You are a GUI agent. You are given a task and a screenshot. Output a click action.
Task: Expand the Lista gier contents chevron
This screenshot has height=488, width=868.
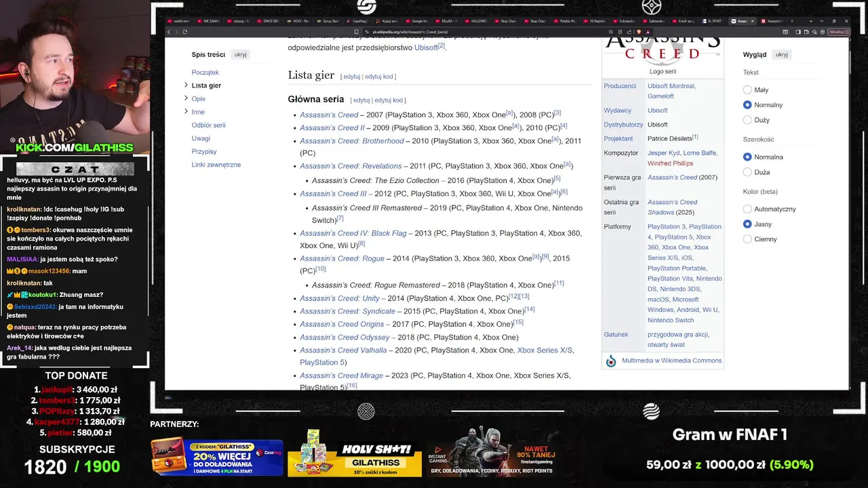186,85
